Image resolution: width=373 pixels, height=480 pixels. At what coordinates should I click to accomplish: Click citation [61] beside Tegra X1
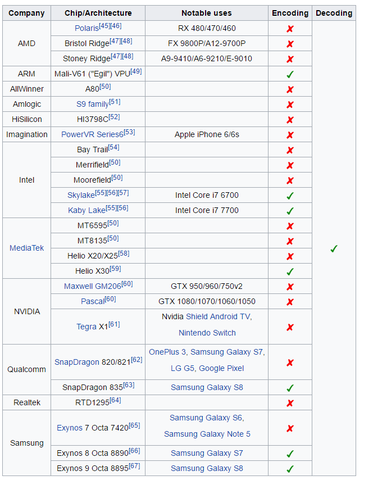pos(114,324)
